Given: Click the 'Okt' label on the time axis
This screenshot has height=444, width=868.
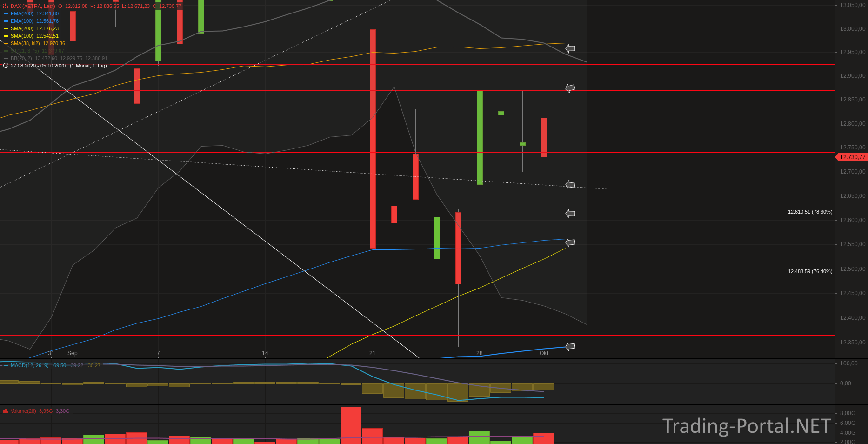Looking at the screenshot, I should [x=544, y=353].
